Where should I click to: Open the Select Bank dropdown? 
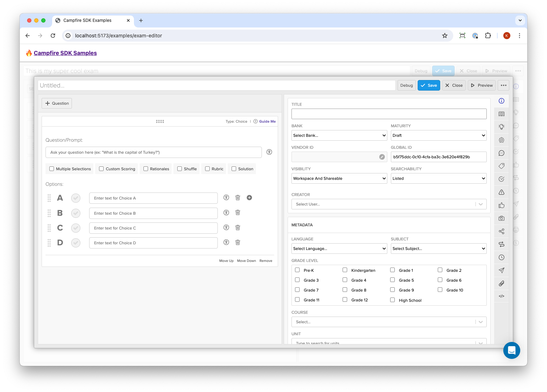[x=339, y=135]
